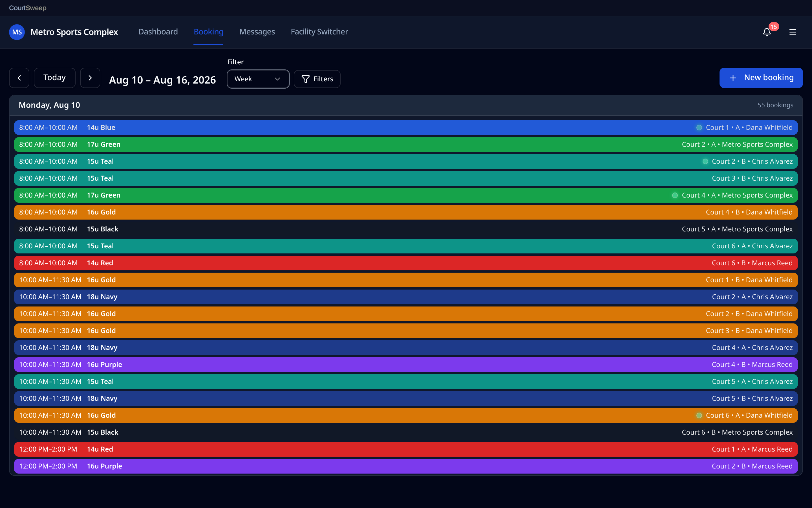Open the Messages tab
The image size is (812, 508).
[x=257, y=32]
